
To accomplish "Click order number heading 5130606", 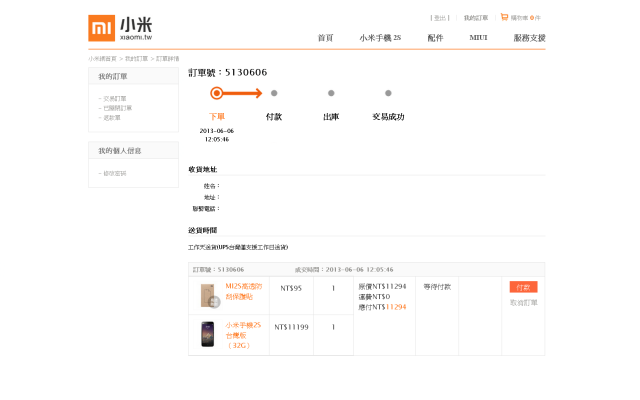I will pos(228,72).
